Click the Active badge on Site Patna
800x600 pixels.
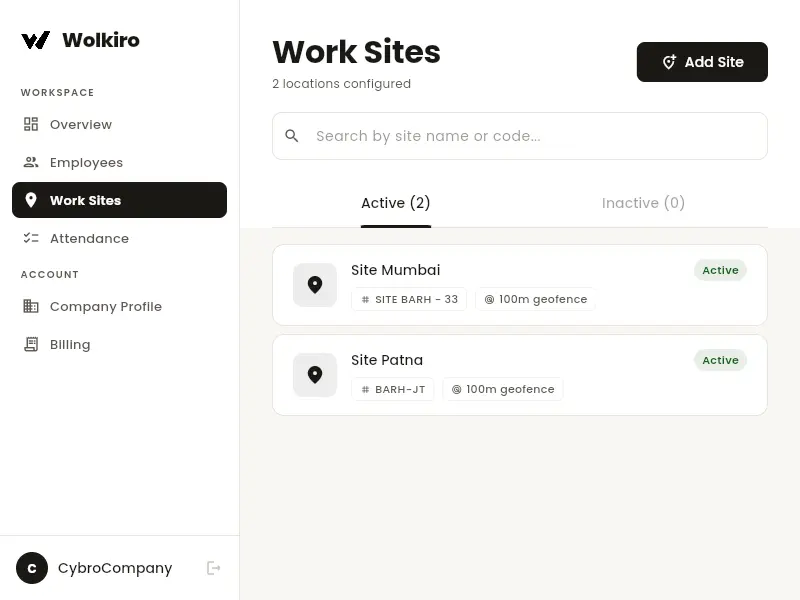[x=720, y=360]
